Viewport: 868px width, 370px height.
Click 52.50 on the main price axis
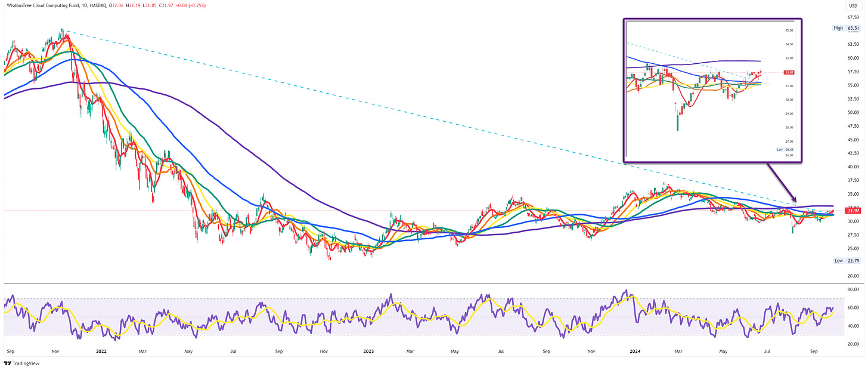[854, 99]
